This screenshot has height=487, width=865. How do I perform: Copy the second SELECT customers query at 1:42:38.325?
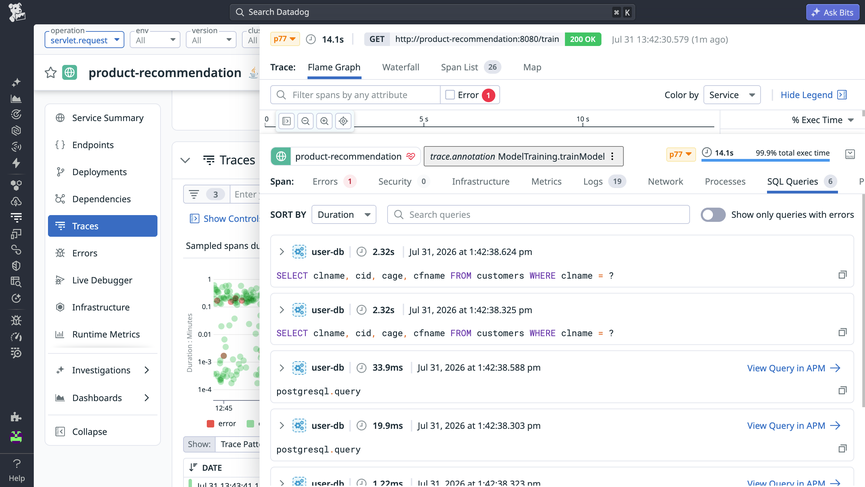pyautogui.click(x=842, y=332)
